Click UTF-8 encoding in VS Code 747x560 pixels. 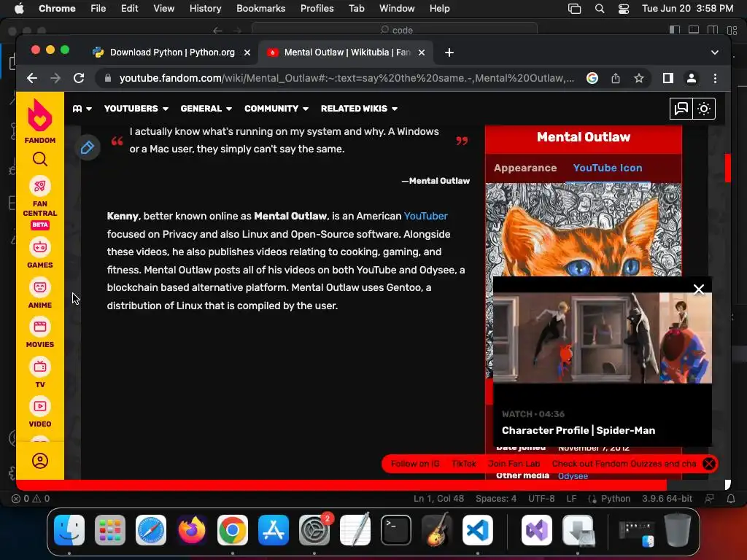pos(541,499)
